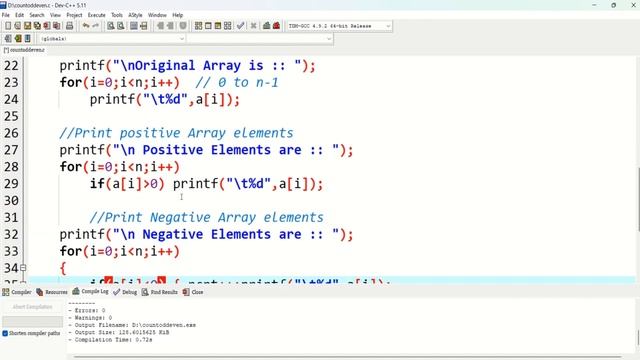
Task: Click the Open file toolbar icon
Action: [x=18, y=26]
